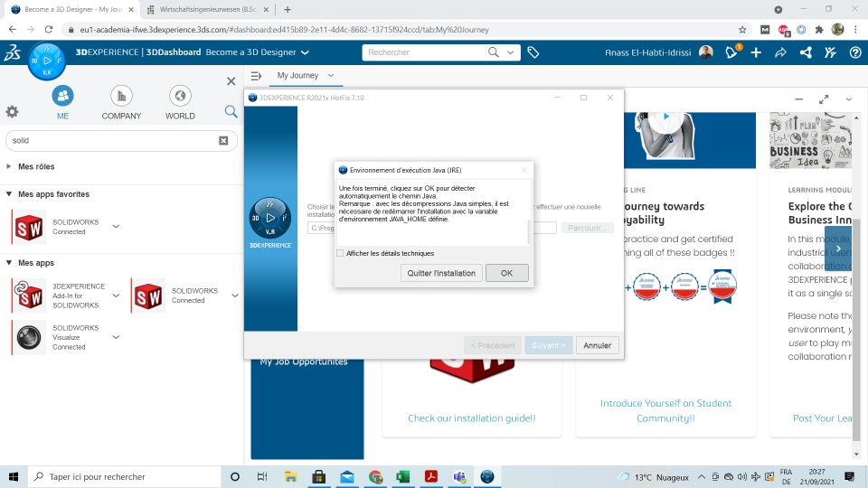Expand the 'Mes rôles' section

9,166
